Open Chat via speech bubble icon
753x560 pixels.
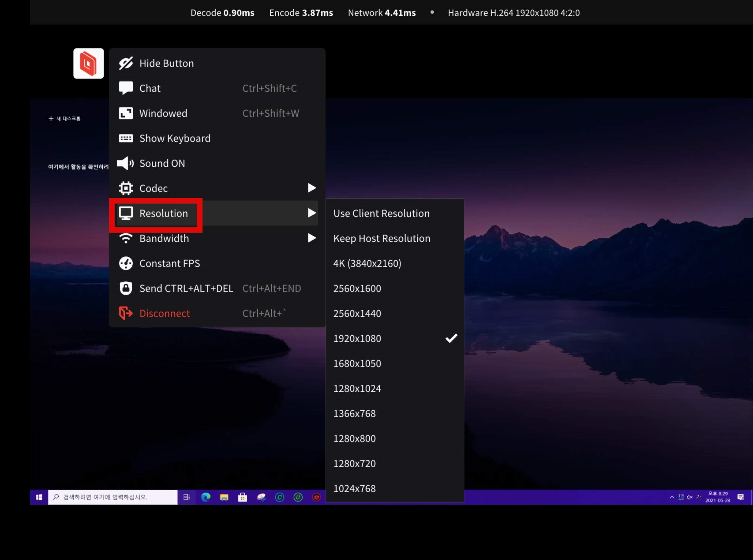(126, 88)
